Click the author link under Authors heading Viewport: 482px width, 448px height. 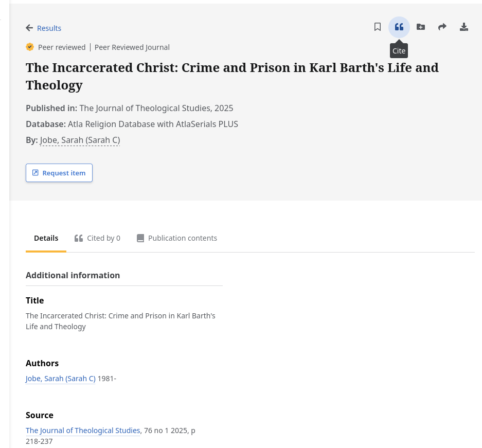60,378
